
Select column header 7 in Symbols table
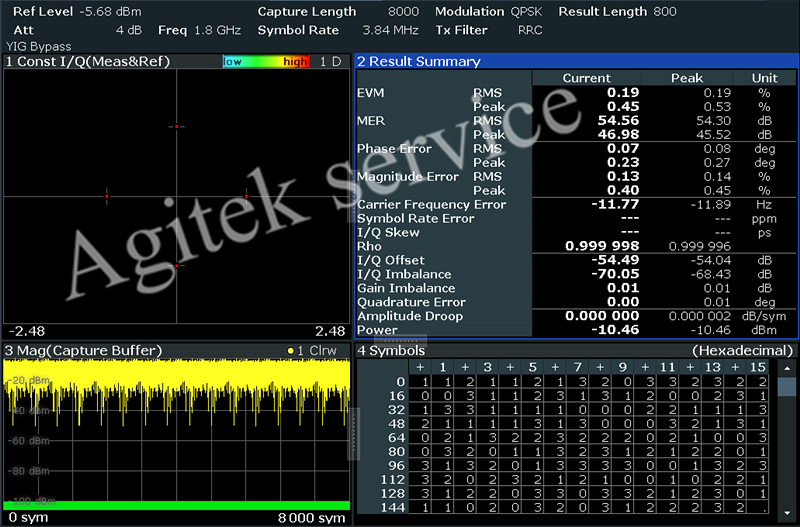coord(578,367)
